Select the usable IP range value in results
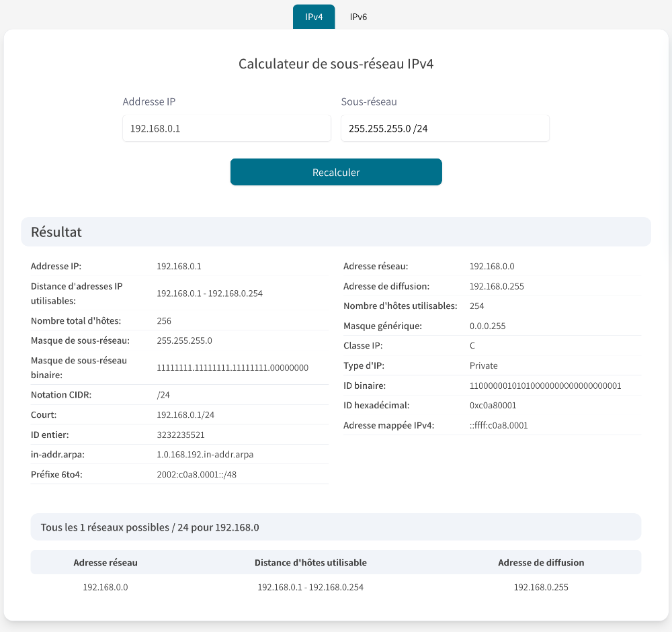The width and height of the screenshot is (672, 632). coord(209,294)
